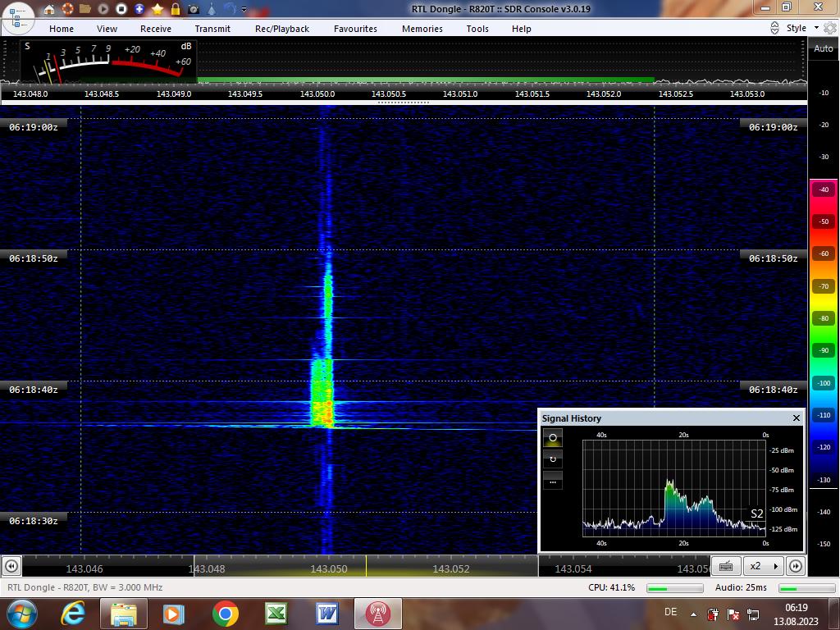The width and height of the screenshot is (840, 630).
Task: Open Internet Explorer from taskbar
Action: [x=73, y=614]
